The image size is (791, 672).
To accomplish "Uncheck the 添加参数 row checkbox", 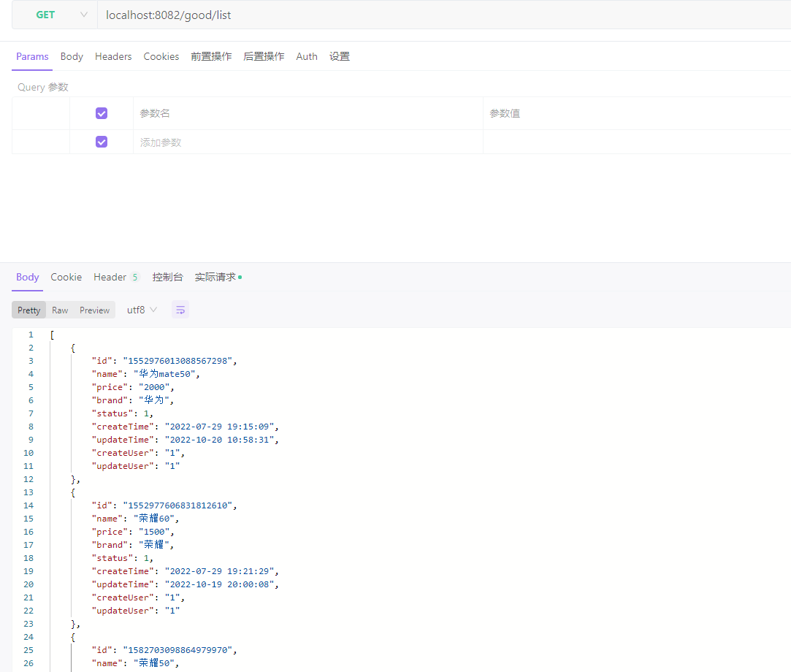I will [x=102, y=142].
